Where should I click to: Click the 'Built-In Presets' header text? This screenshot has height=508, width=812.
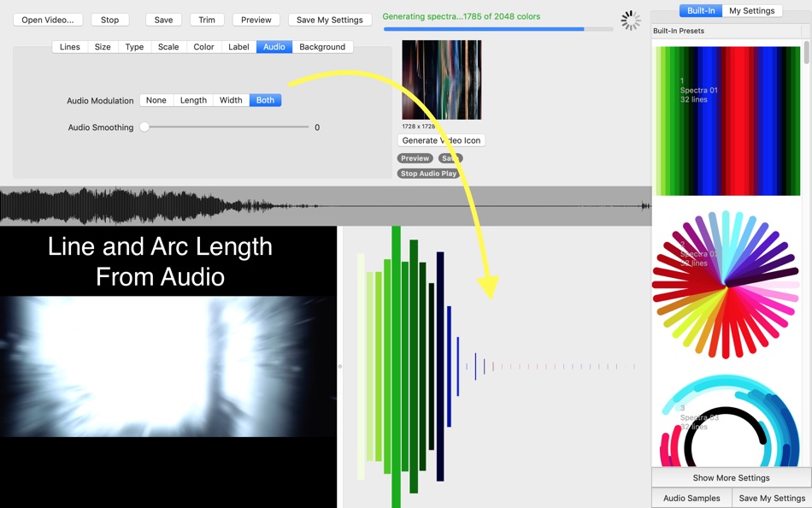pos(679,31)
